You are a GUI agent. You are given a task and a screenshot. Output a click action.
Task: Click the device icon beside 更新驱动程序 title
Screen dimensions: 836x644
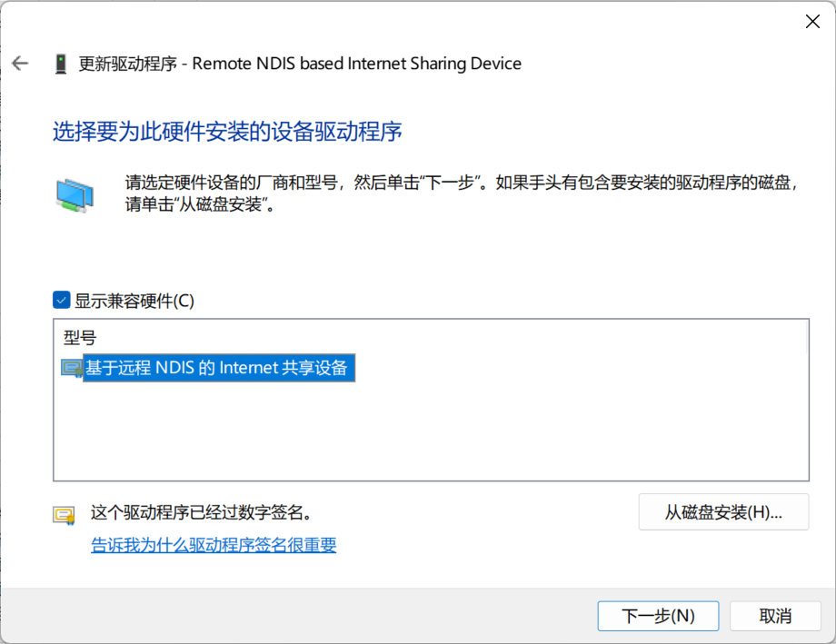coord(61,64)
